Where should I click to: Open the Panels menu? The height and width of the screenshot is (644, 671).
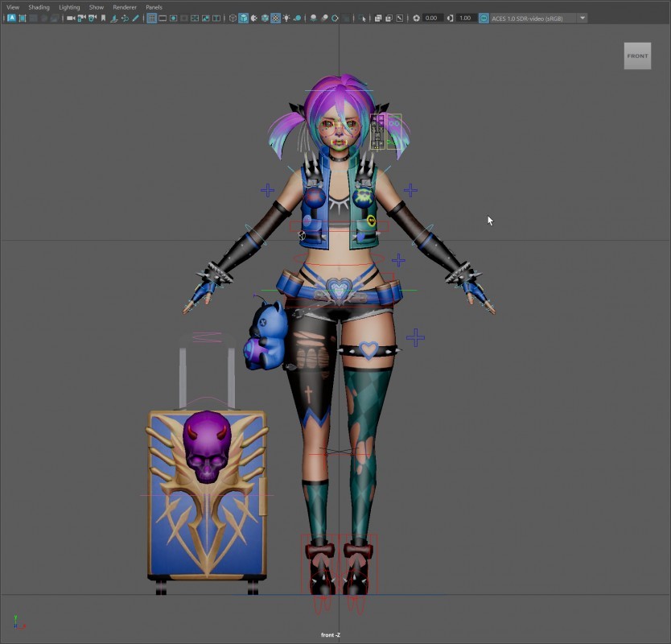(x=154, y=7)
